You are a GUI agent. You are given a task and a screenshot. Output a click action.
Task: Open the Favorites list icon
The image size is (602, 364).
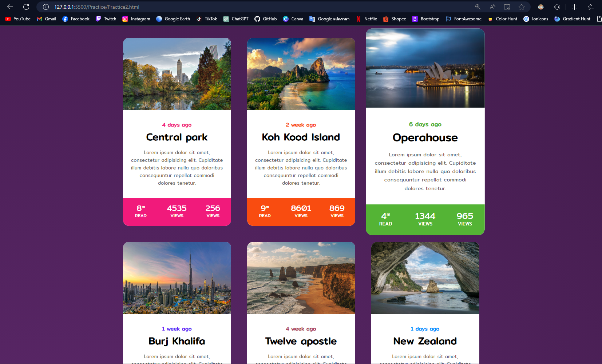591,7
